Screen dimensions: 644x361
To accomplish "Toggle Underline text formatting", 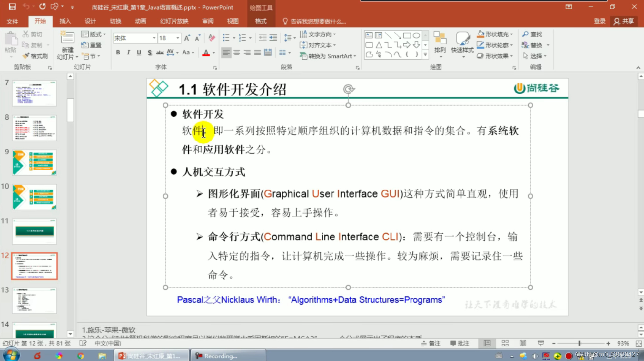I will pyautogui.click(x=139, y=53).
